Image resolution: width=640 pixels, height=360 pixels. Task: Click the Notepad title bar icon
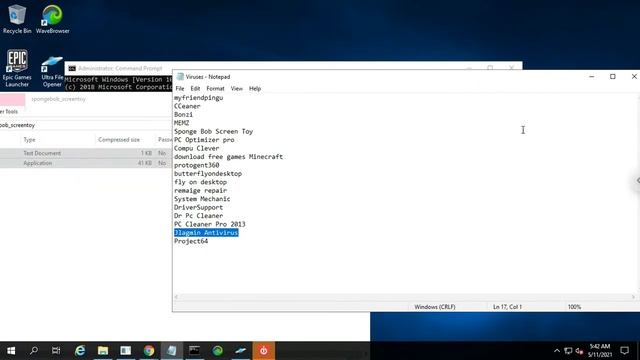(180, 77)
